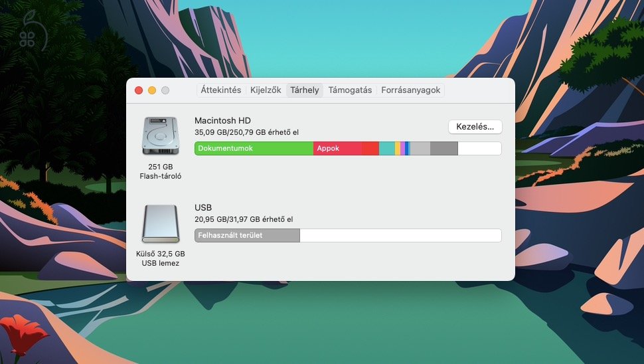
Task: Click the 251 GB Flash-tároló label
Action: click(x=161, y=171)
